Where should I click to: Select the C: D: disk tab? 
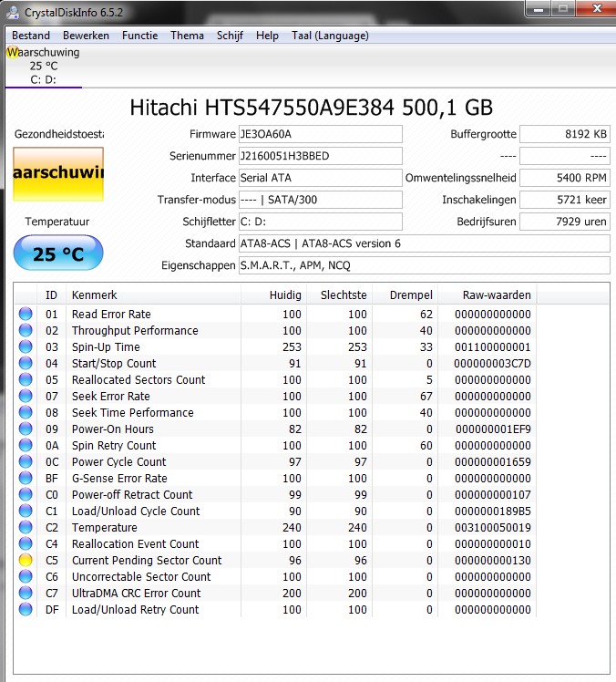44,67
